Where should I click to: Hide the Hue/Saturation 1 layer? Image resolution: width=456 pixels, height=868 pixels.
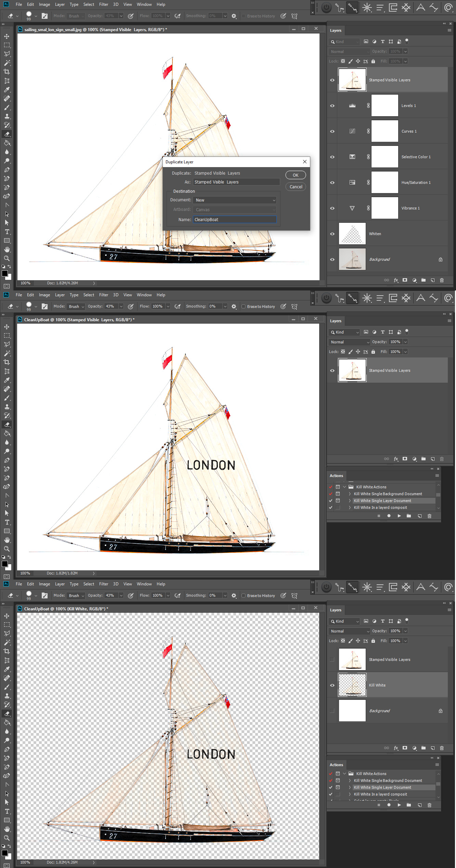pyautogui.click(x=332, y=182)
